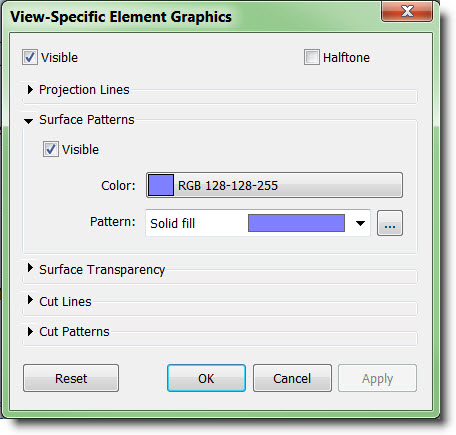Screen dimensions: 456x435
Task: Expand the Cut Lines section arrow
Action: pos(30,300)
